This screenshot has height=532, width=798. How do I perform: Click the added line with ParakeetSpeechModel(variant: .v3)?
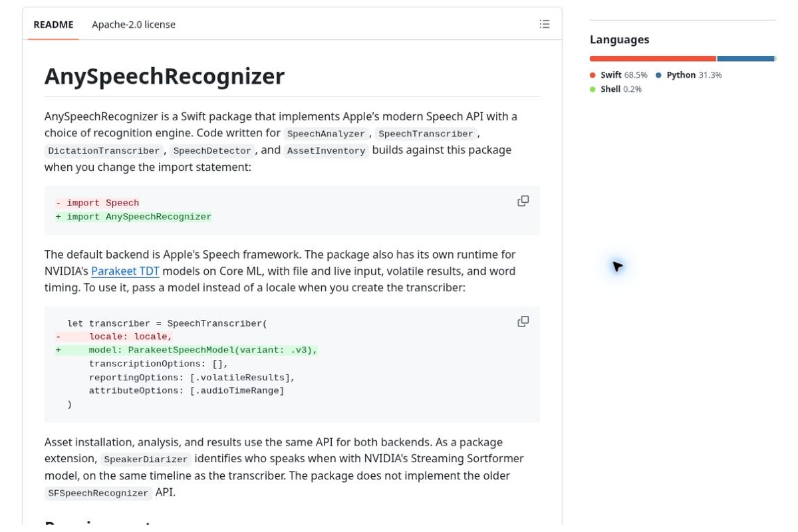click(x=187, y=350)
